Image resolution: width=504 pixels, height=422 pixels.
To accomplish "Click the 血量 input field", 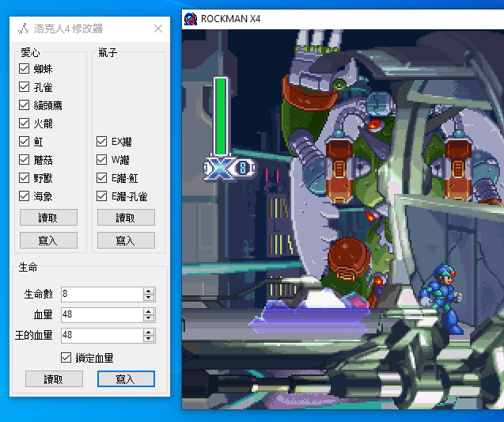I will 101,314.
